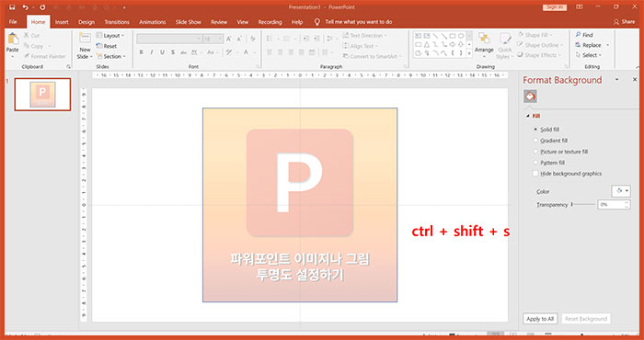Apply text shadow with the S icon
644x340 pixels.
tap(173, 52)
